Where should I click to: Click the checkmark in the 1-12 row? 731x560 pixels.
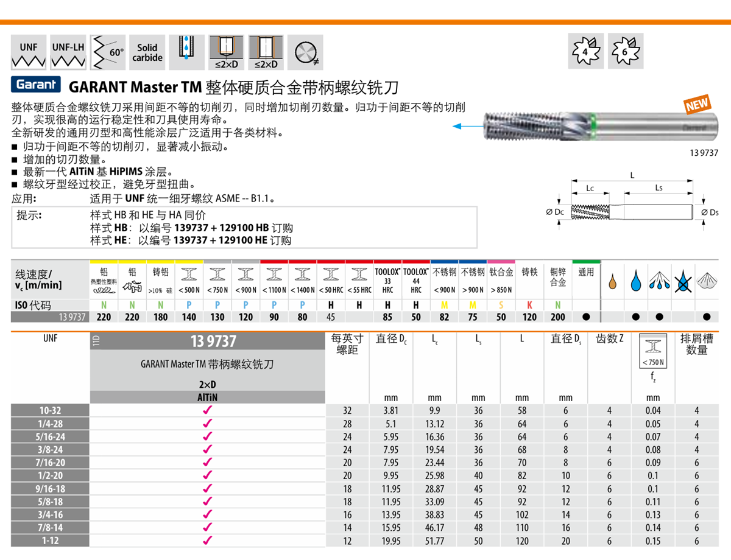tap(207, 540)
